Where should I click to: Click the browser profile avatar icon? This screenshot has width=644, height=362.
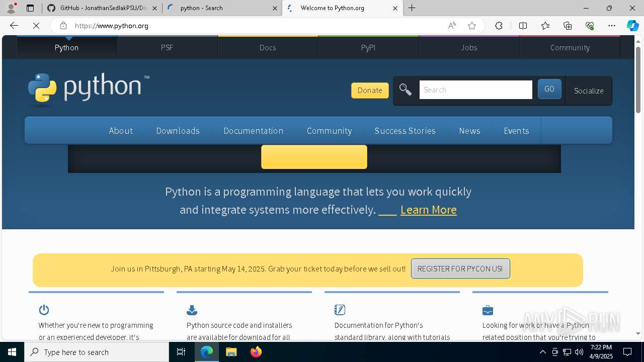tap(11, 8)
